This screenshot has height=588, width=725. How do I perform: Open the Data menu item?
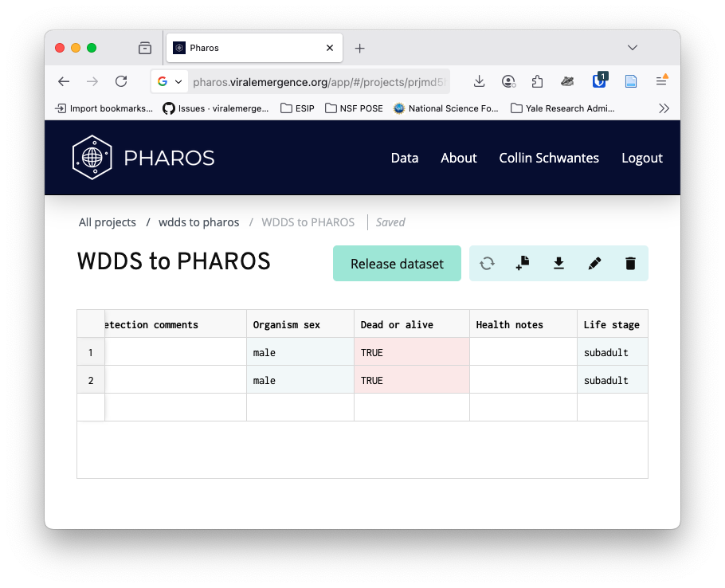pyautogui.click(x=405, y=158)
